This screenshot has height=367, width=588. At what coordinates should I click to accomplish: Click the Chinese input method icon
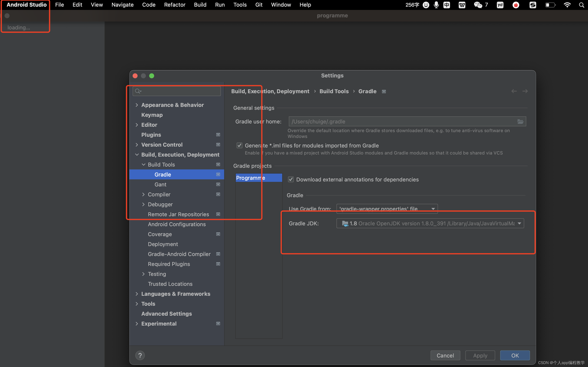[x=446, y=5]
